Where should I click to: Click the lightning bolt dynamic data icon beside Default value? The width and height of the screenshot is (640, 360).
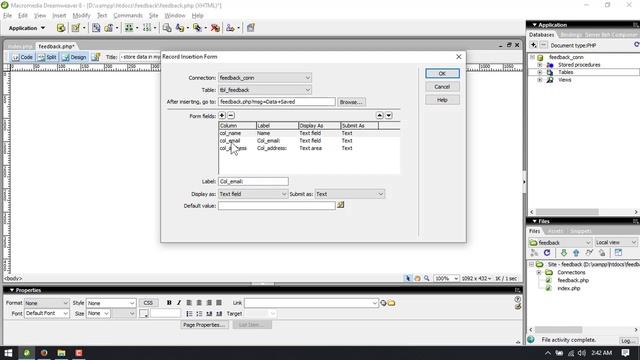click(340, 205)
